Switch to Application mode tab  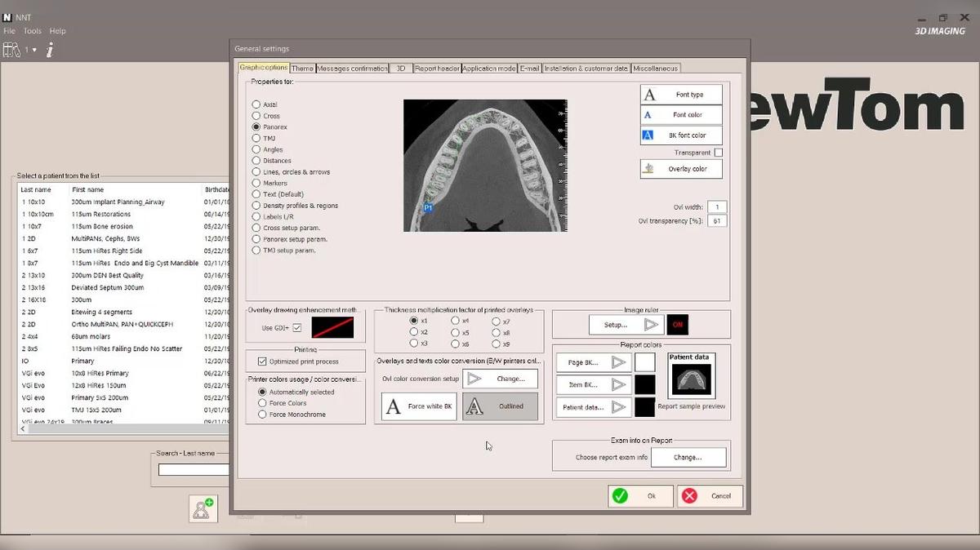pos(489,69)
